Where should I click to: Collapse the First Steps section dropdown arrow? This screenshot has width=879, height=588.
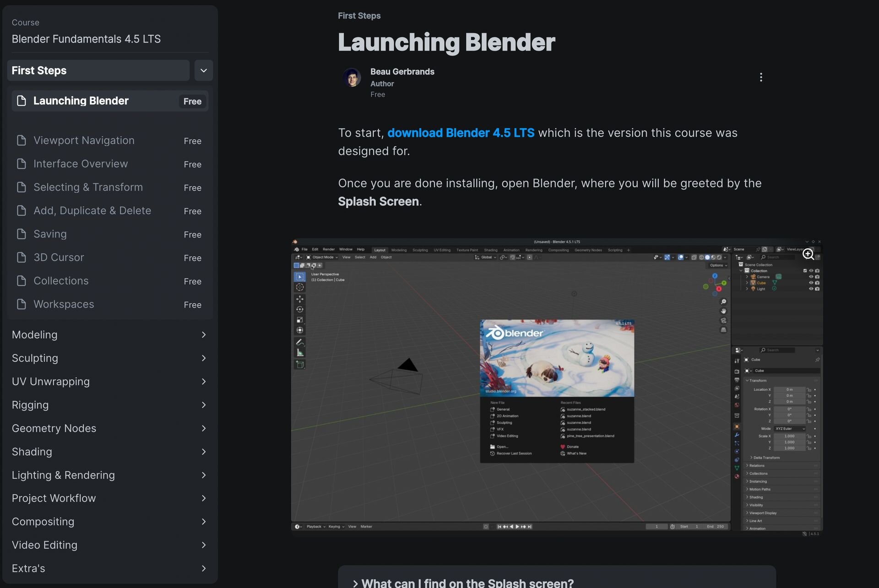tap(204, 70)
